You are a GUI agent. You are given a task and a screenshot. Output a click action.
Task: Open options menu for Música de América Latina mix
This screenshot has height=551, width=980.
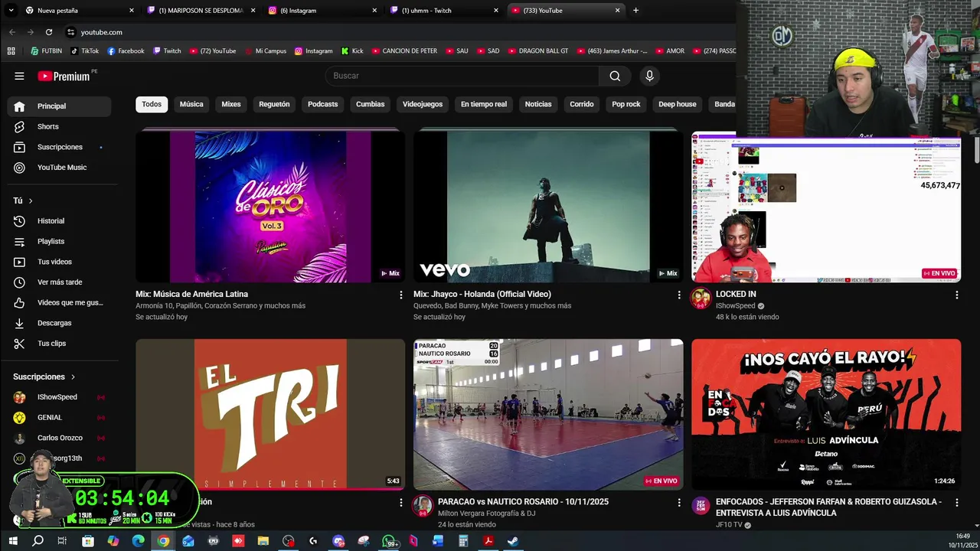[x=400, y=295]
